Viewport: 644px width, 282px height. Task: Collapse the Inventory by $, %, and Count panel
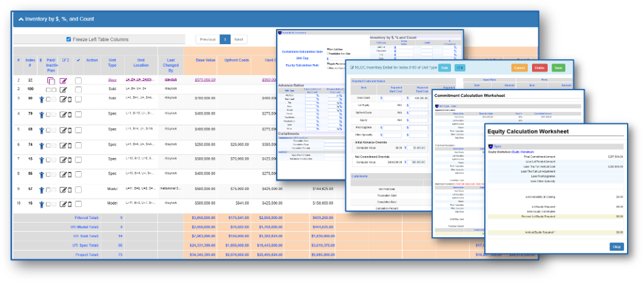[20, 20]
